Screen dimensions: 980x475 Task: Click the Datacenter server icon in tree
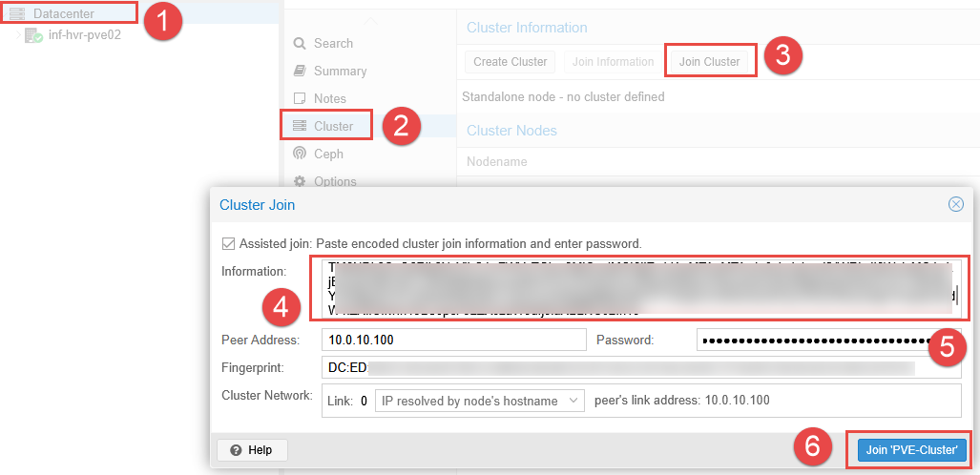16,14
